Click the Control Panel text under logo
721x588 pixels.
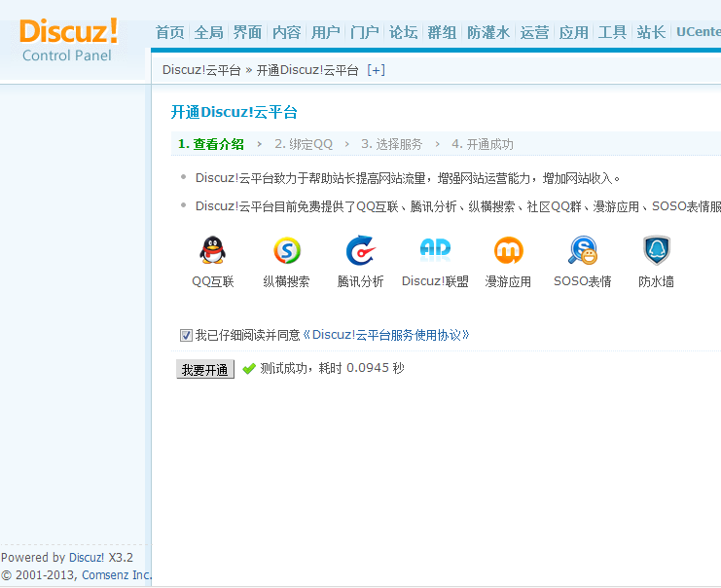click(x=67, y=55)
